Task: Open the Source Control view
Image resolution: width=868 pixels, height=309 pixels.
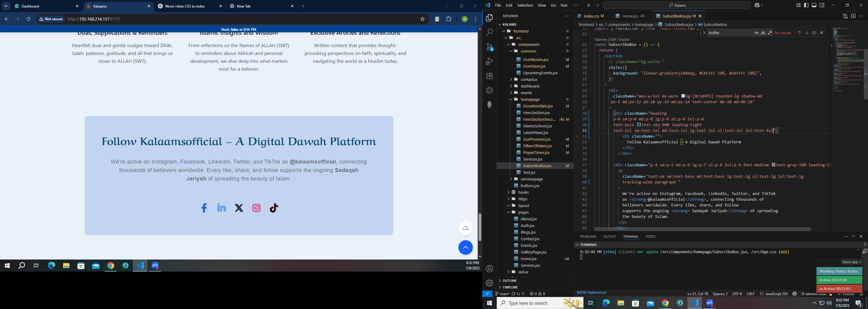Action: [x=489, y=47]
